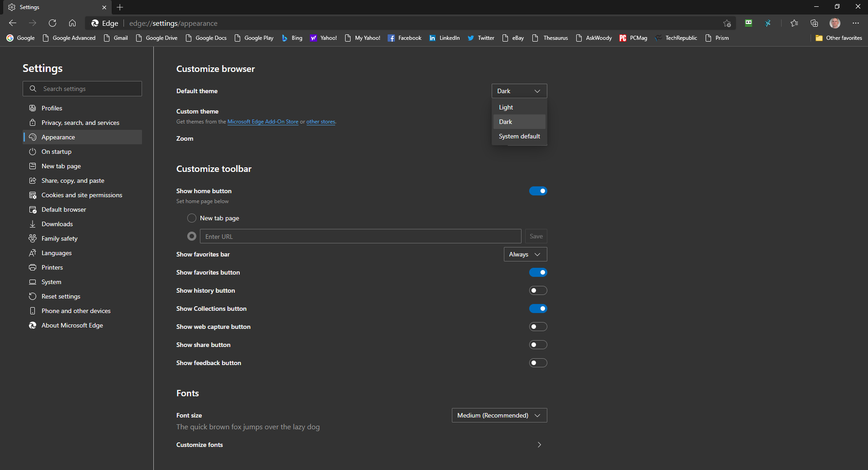Open Family safety settings section
The height and width of the screenshot is (470, 868).
coord(82,238)
